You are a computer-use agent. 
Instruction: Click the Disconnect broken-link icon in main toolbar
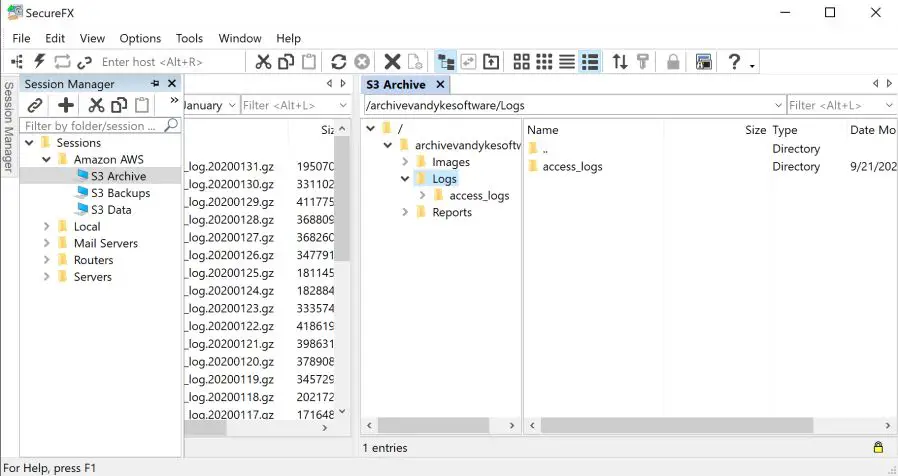[84, 62]
